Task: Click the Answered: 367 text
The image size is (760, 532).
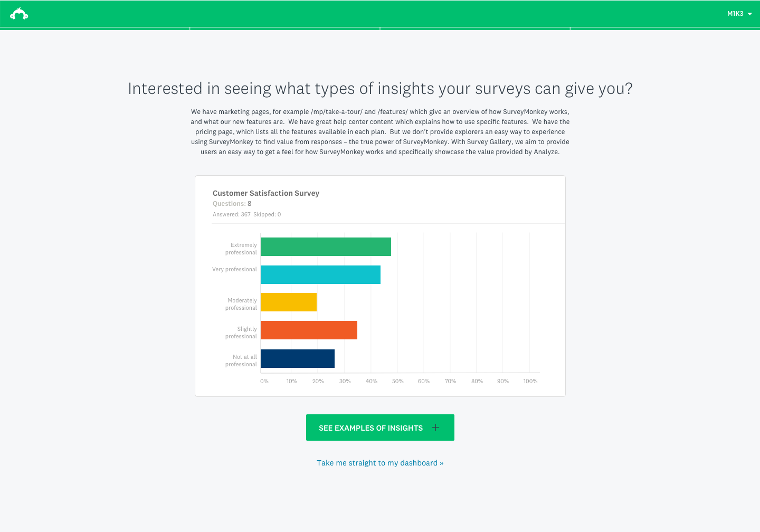Action: pos(232,214)
